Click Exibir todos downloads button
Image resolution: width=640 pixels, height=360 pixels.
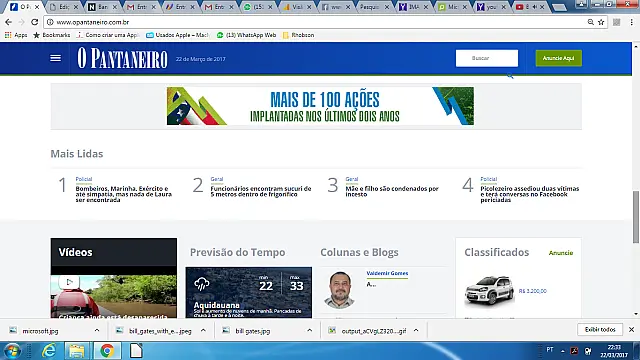[600, 329]
